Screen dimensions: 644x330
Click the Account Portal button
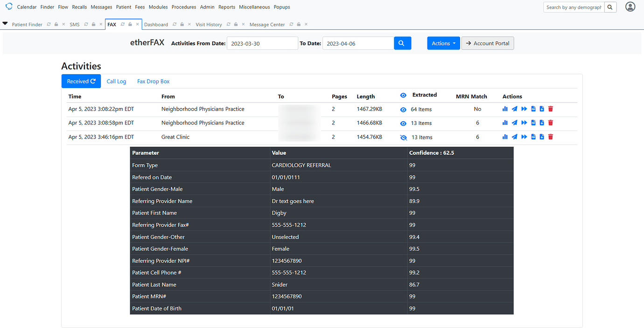click(x=488, y=43)
